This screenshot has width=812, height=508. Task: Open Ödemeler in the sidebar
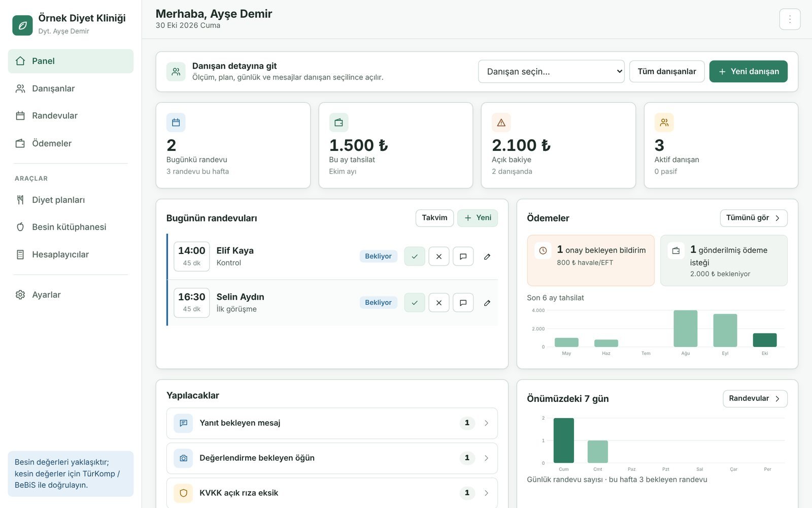(x=71, y=143)
